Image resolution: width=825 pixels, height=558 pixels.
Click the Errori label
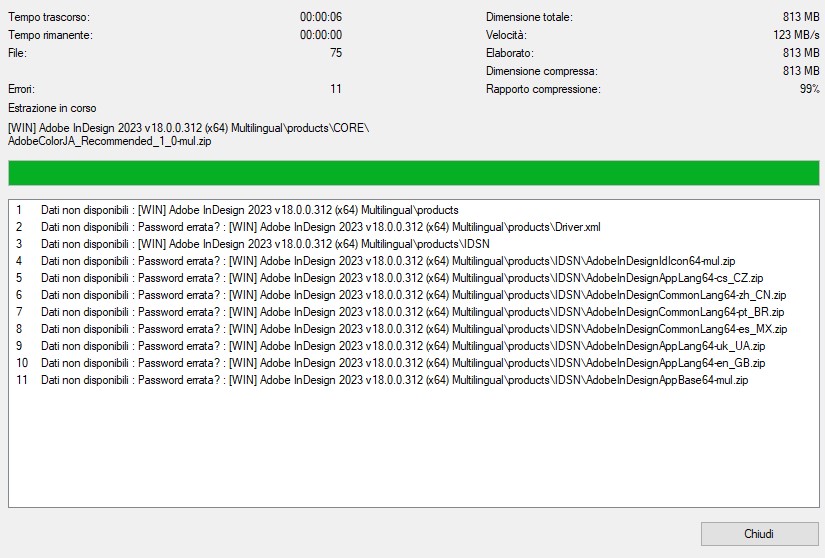click(22, 89)
